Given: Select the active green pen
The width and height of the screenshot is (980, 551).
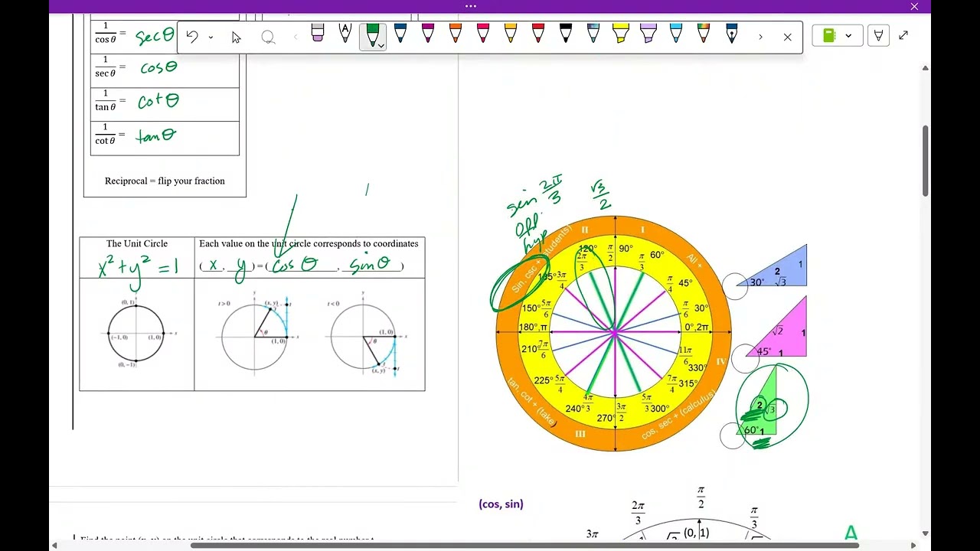Looking at the screenshot, I should pyautogui.click(x=372, y=34).
